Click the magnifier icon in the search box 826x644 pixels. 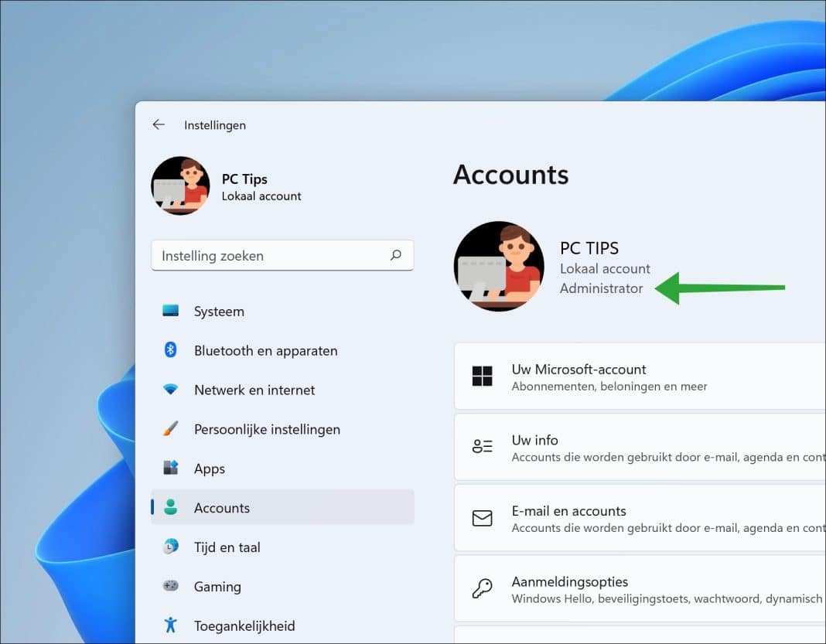coord(396,255)
